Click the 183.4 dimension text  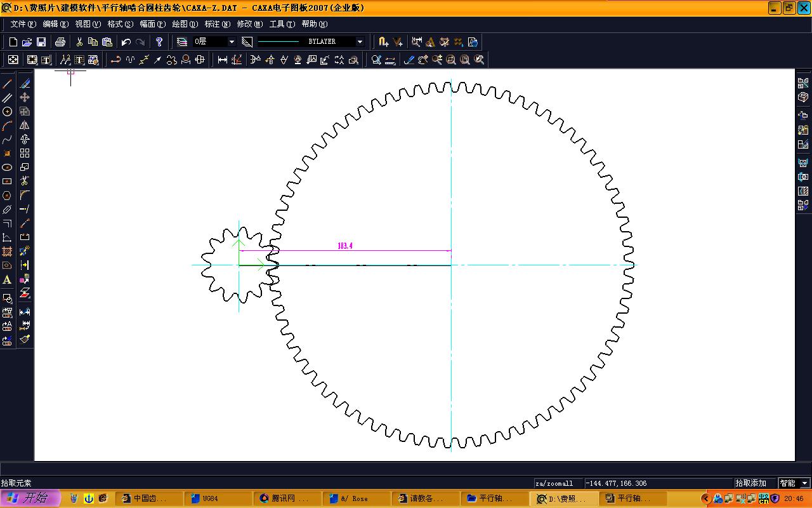(345, 246)
